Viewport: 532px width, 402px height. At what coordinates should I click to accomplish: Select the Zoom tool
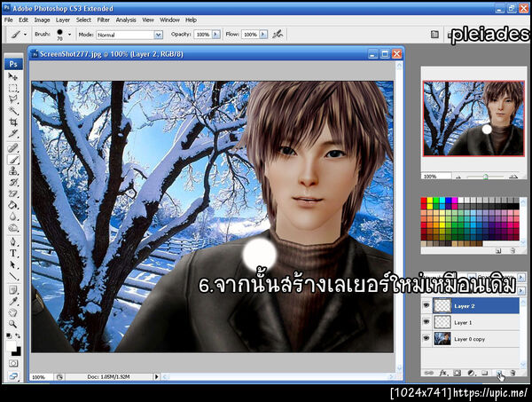point(12,324)
